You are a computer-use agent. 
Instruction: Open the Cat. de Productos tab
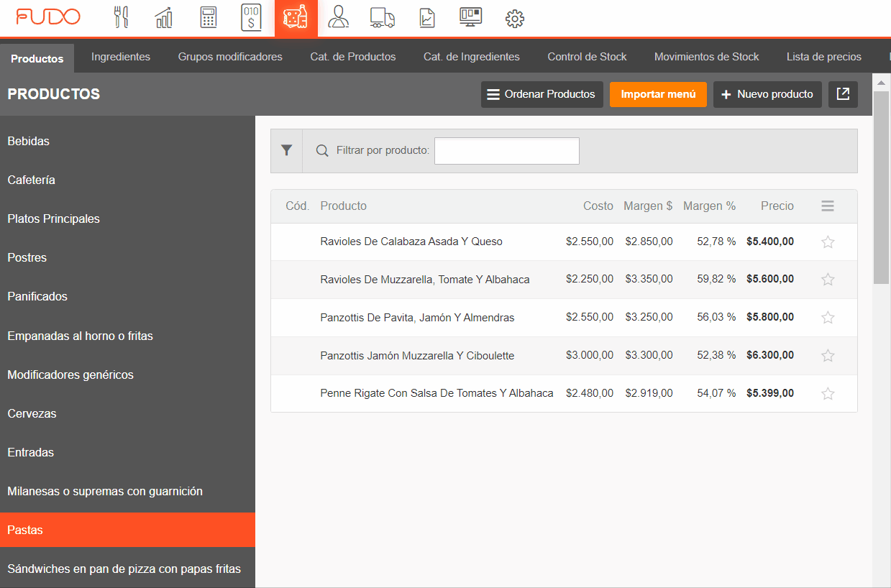(x=353, y=57)
